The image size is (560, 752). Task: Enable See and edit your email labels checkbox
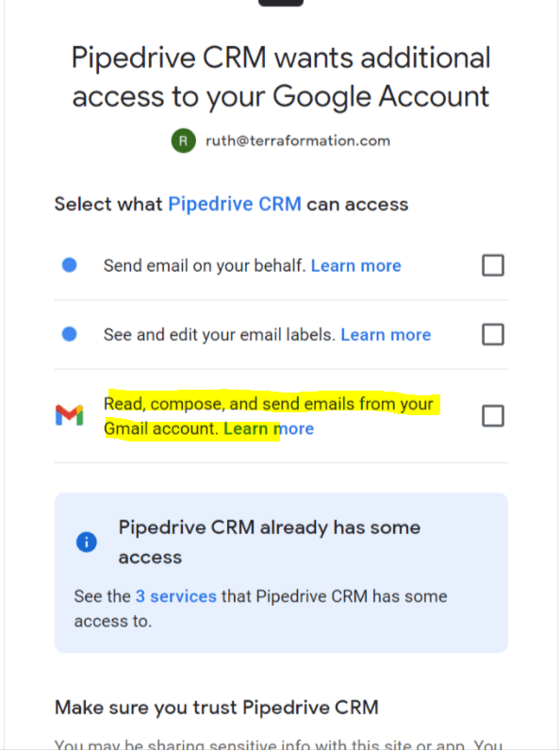click(x=493, y=334)
